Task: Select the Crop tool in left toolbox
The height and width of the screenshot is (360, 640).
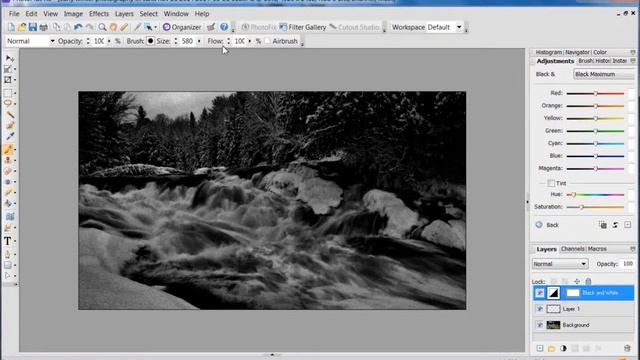Action: pos(8,80)
